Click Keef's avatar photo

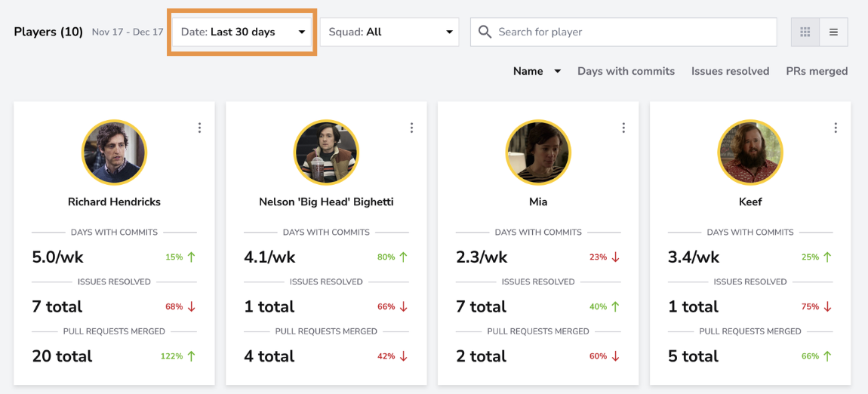[x=750, y=152]
